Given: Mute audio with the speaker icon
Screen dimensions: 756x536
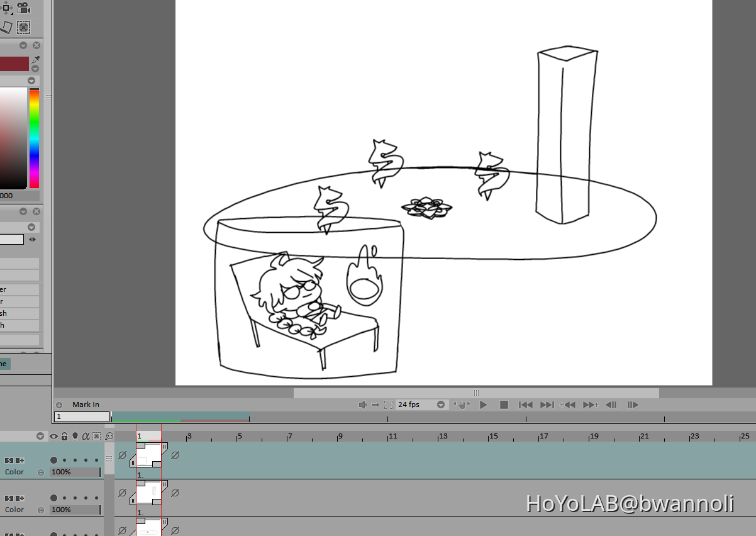Looking at the screenshot, I should pos(363,405).
